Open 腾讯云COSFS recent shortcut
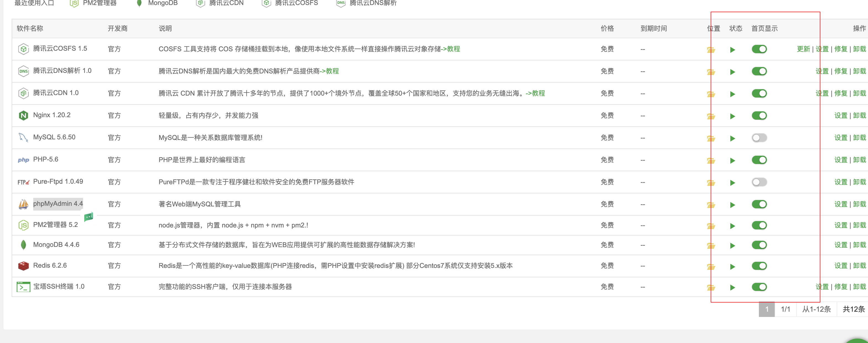Image resolution: width=868 pixels, height=343 pixels. [290, 3]
